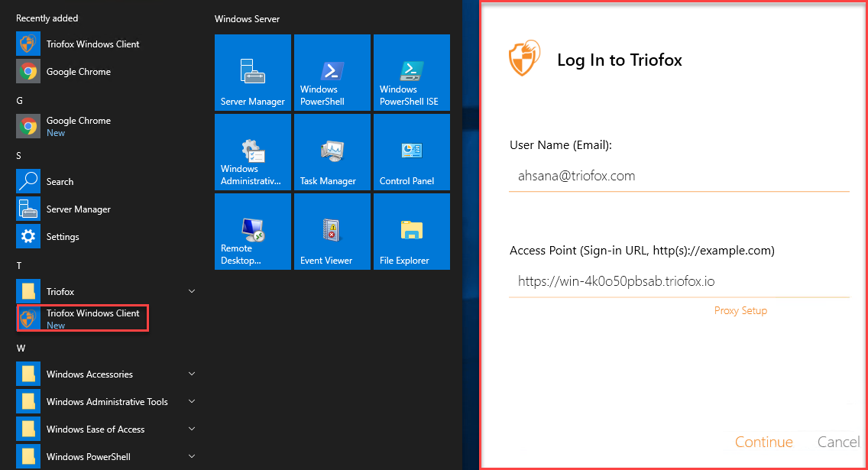Open the Windows PowerShell folder in list
The height and width of the screenshot is (470, 868).
coord(105,457)
